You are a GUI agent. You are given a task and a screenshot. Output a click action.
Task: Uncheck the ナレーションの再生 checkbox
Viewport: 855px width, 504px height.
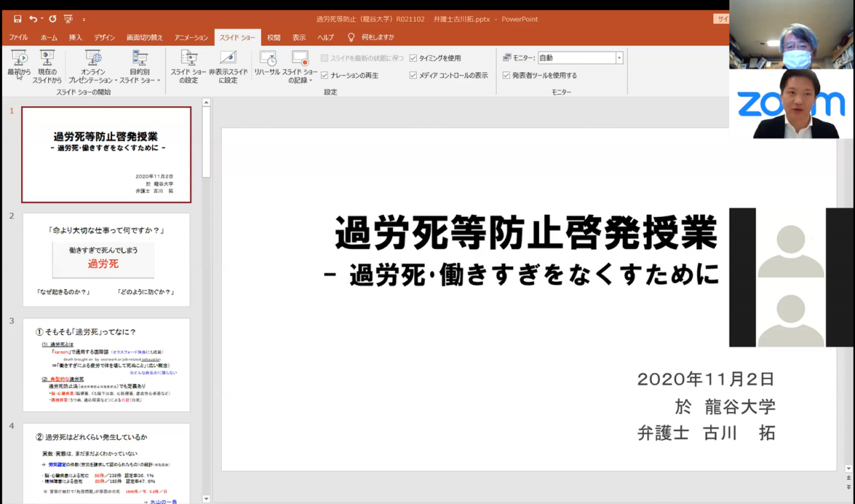(325, 75)
